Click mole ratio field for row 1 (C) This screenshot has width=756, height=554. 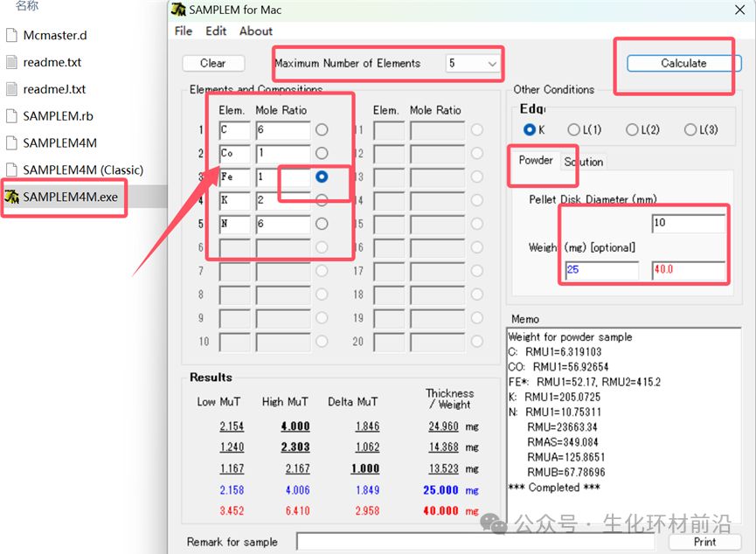[x=283, y=130]
